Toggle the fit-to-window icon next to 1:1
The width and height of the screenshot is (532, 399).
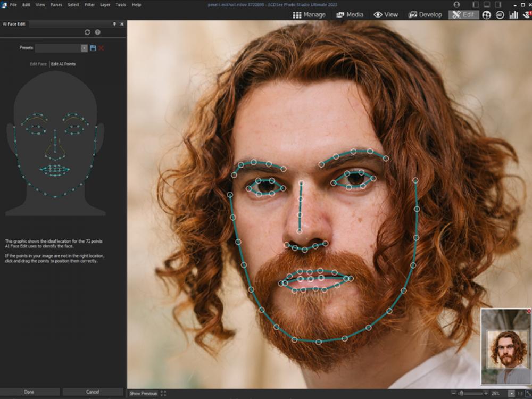tap(528, 394)
